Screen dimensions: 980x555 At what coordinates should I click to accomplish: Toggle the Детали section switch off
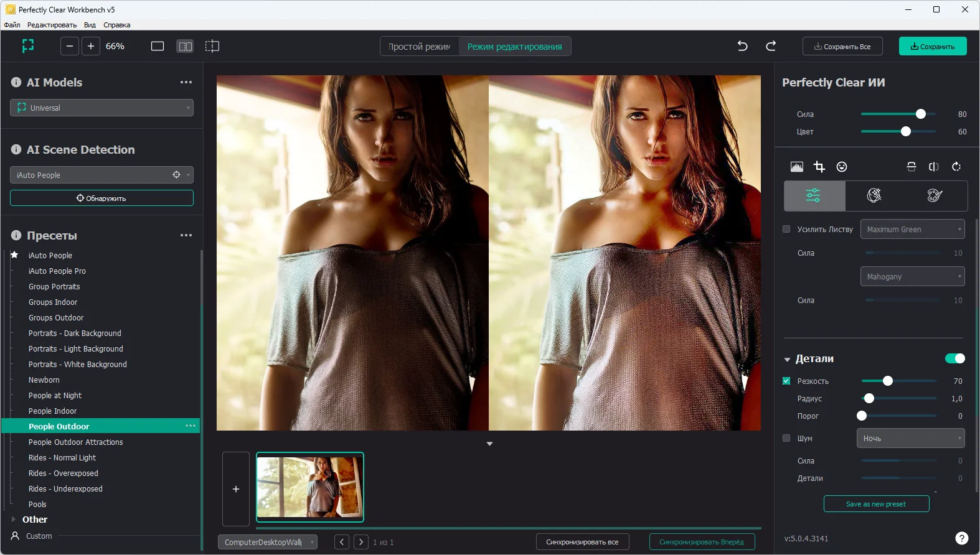[x=954, y=358]
